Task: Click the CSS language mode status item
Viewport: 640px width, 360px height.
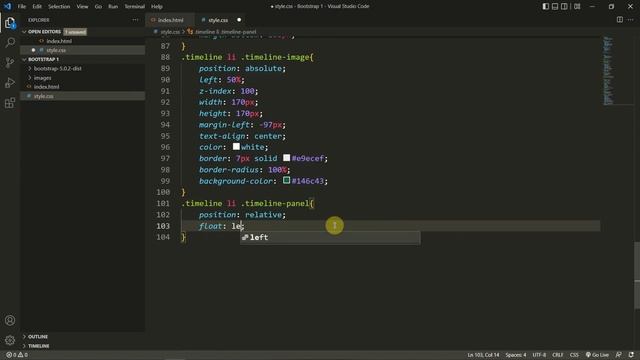Action: point(574,355)
